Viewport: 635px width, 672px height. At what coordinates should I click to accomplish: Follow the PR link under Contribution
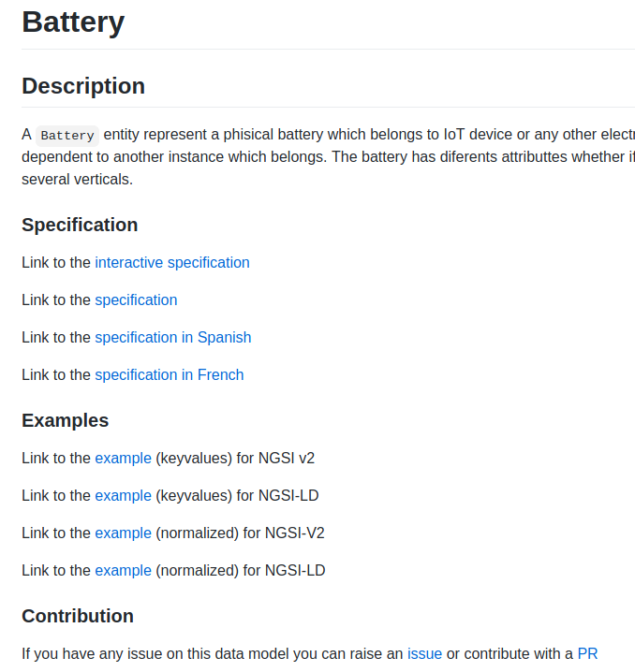[587, 654]
